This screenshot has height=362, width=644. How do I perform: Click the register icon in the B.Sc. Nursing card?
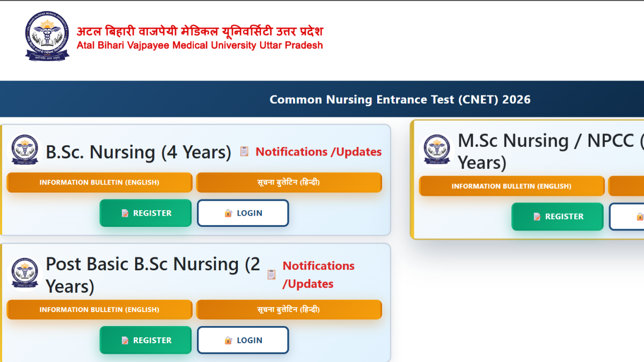pyautogui.click(x=125, y=213)
